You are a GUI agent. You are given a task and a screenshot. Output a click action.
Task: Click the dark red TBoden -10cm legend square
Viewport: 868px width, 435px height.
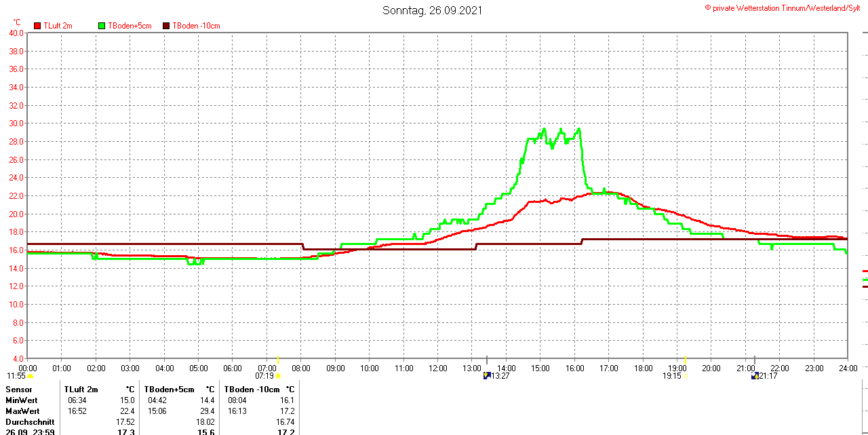(166, 26)
